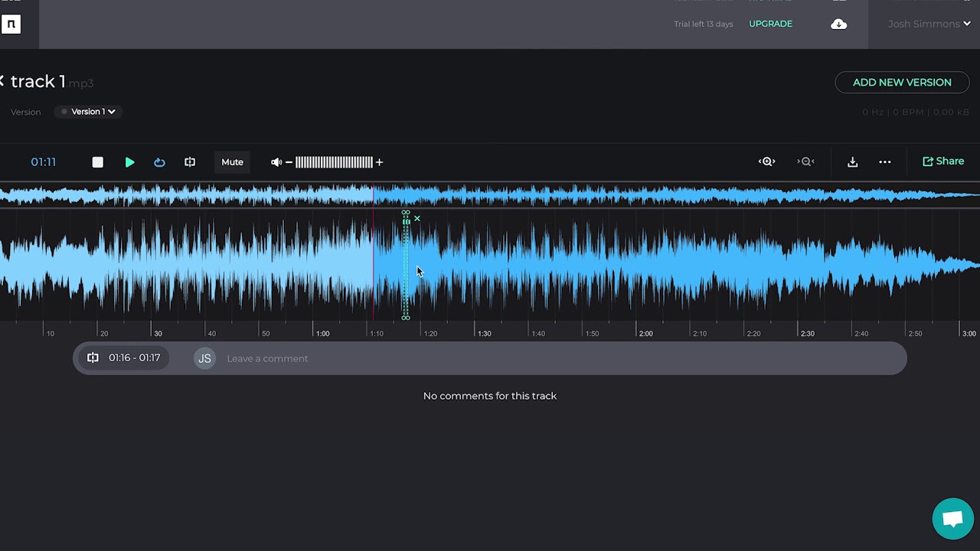This screenshot has height=551, width=980.
Task: Click the 01:11 current time display
Action: point(44,162)
